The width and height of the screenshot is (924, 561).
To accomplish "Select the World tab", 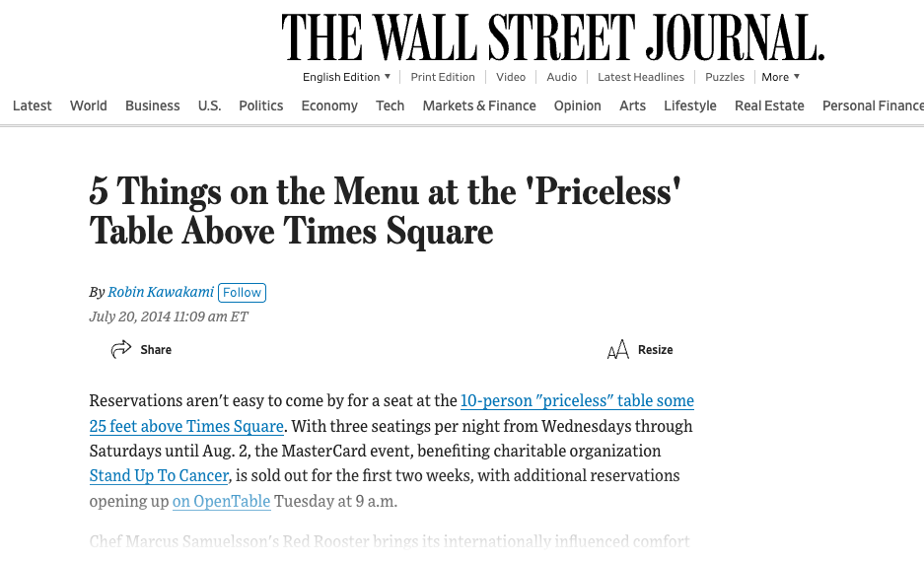I will (89, 105).
